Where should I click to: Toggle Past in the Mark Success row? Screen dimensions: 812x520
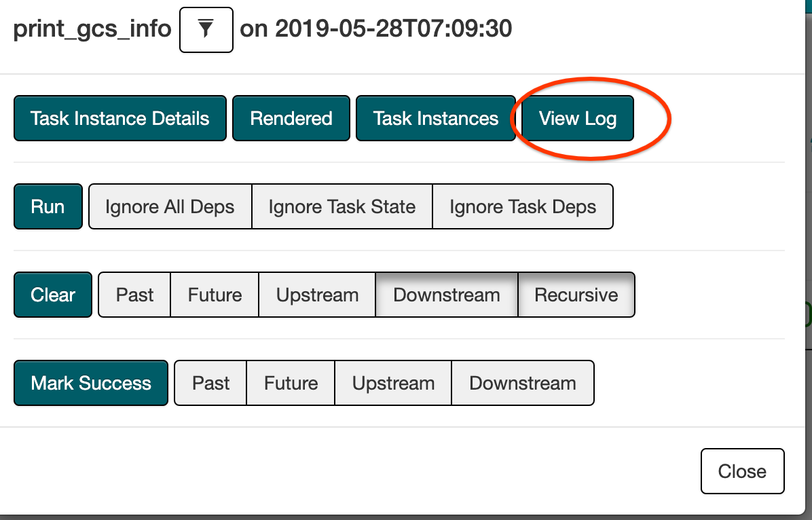pos(210,383)
